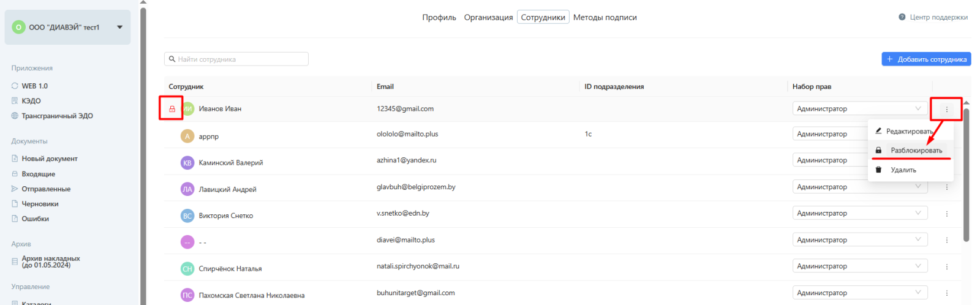Screen dimensions: 980x305
Task: Click the КВ avatar of Каминский Валерий
Action: 187,163
